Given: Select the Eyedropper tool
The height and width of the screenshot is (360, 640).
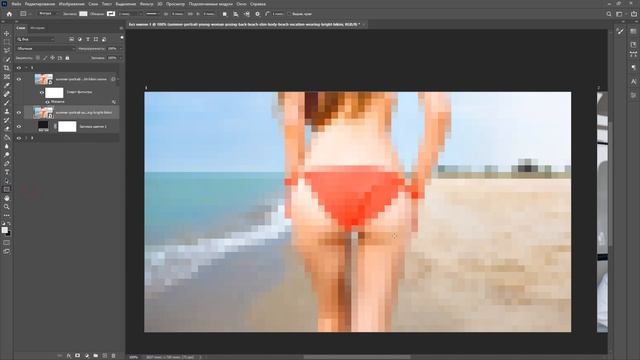Looking at the screenshot, I should pos(7,85).
